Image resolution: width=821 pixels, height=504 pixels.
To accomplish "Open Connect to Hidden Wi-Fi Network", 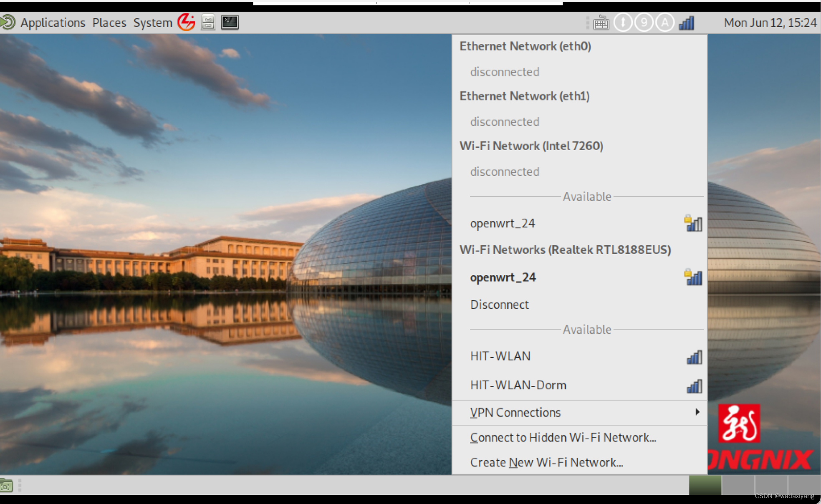I will 563,437.
